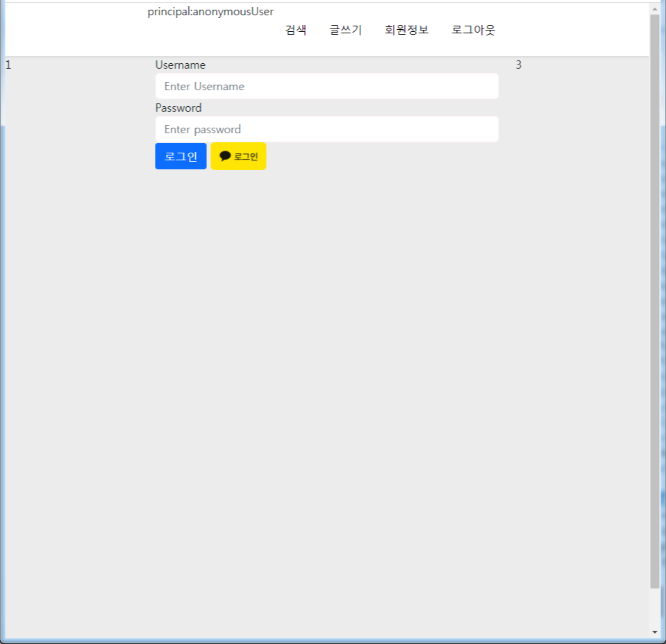Open the 검색 menu item
The width and height of the screenshot is (666, 644).
[x=296, y=30]
